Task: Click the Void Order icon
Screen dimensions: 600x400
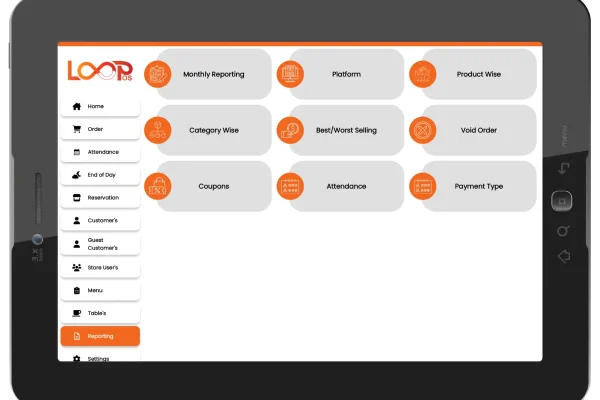Action: pyautogui.click(x=422, y=130)
